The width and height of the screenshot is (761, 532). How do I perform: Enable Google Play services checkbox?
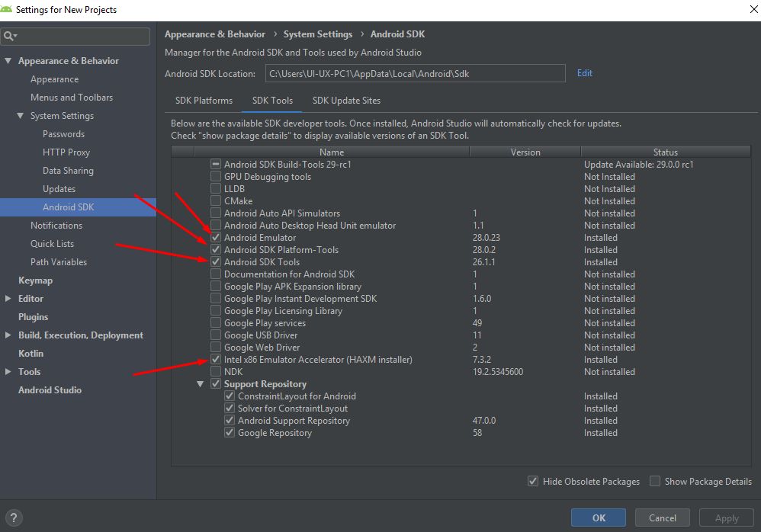pos(216,322)
